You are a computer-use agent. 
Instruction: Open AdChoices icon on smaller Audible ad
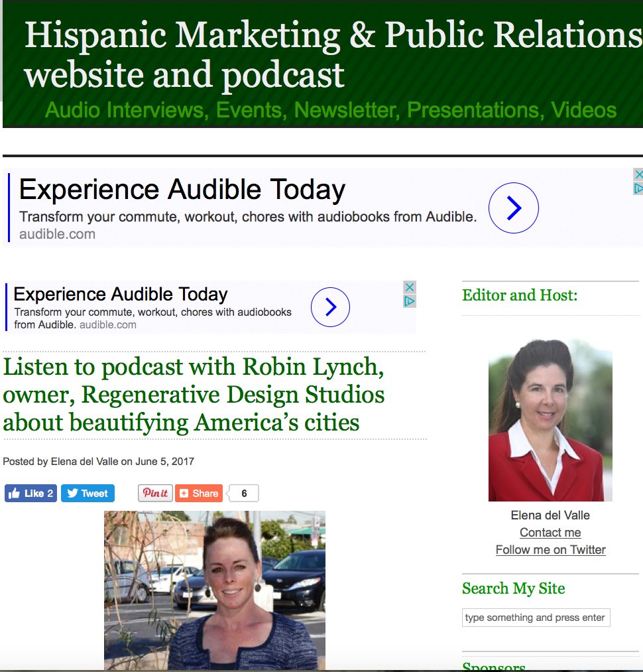point(410,301)
